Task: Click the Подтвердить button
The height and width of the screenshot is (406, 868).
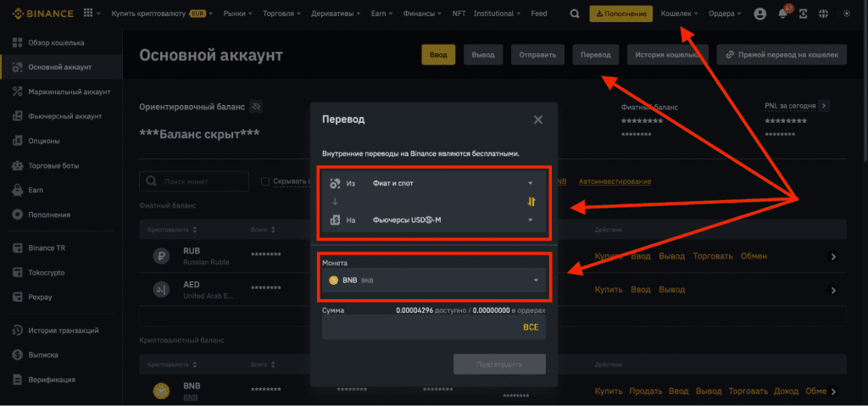Action: click(x=500, y=365)
